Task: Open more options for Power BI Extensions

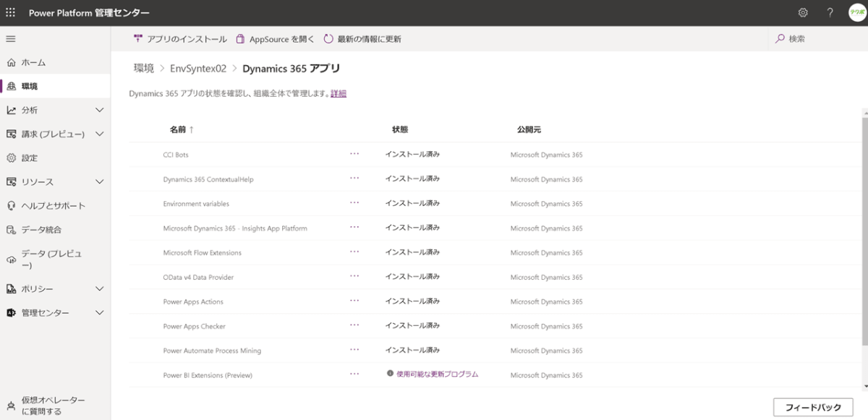Action: point(354,374)
